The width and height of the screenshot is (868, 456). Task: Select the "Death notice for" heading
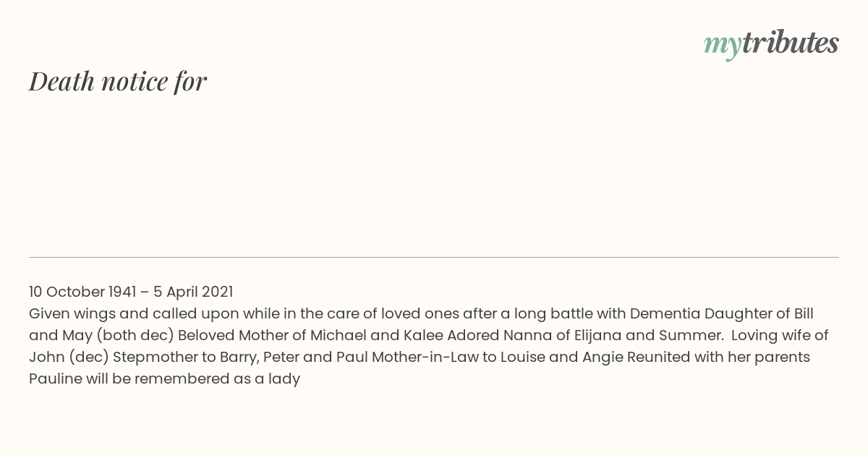point(118,81)
